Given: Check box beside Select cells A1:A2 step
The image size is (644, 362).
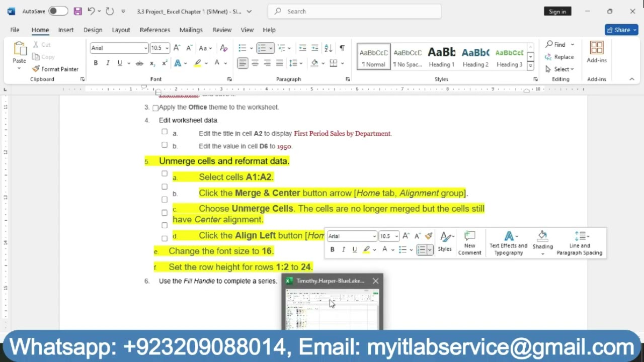Looking at the screenshot, I should click(165, 173).
